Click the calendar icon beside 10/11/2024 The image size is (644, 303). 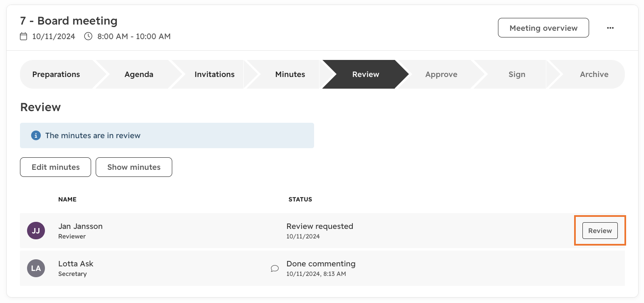(24, 36)
